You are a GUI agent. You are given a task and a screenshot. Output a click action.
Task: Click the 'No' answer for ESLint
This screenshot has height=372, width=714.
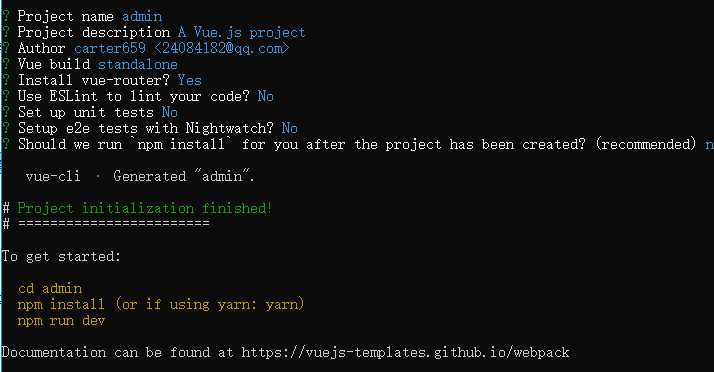pyautogui.click(x=265, y=96)
